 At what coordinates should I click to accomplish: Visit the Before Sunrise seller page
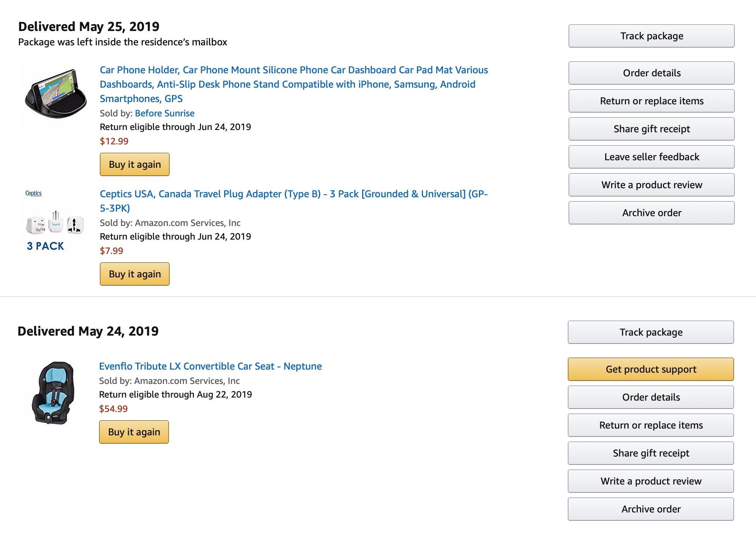(164, 113)
